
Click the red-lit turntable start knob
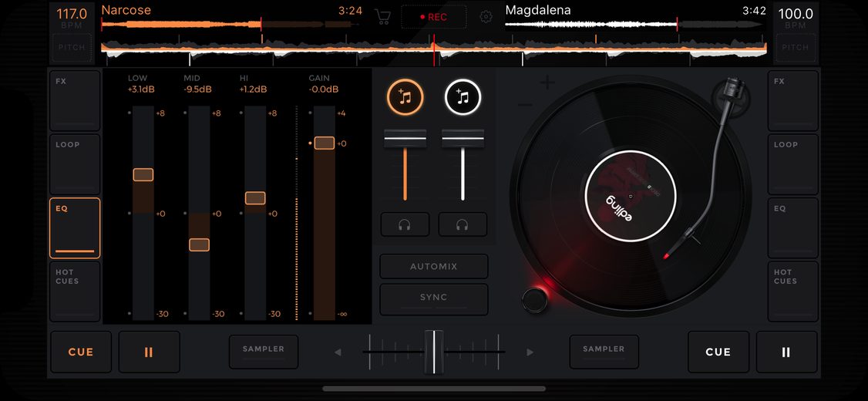click(533, 300)
